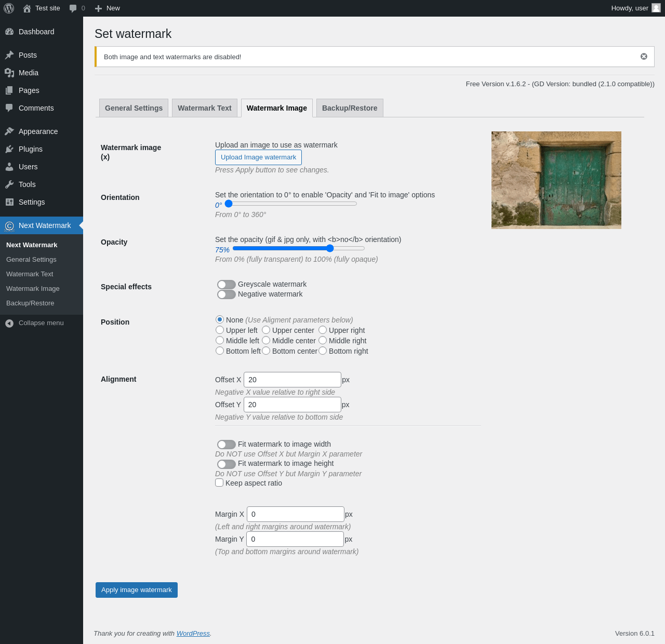Open General Settings submenu item
This screenshot has width=665, height=644.
tap(31, 260)
